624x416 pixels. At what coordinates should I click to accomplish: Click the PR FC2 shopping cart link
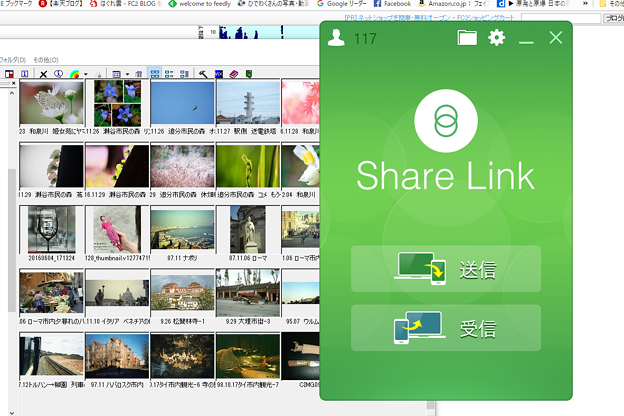pyautogui.click(x=429, y=18)
